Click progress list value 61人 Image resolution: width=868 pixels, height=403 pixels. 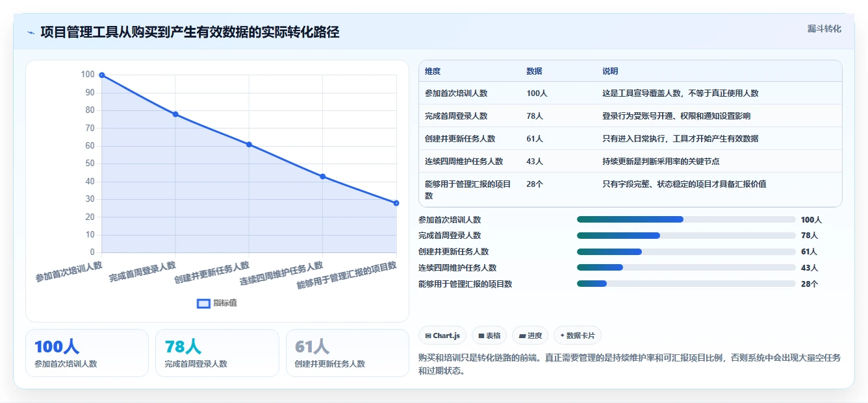pyautogui.click(x=810, y=252)
